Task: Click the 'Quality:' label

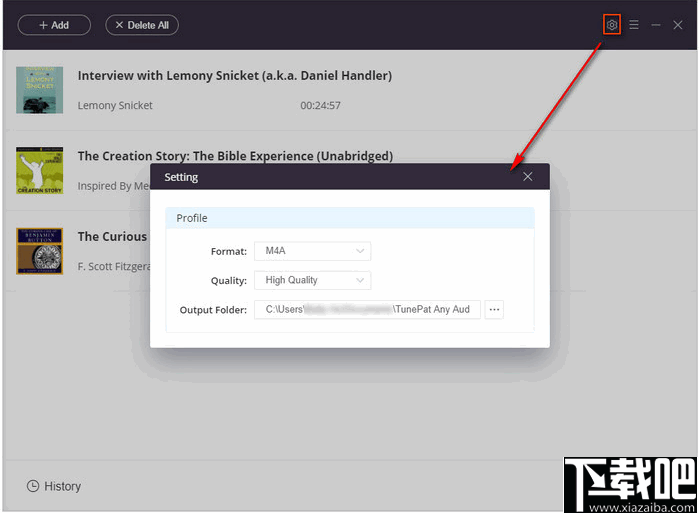Action: [x=229, y=281]
